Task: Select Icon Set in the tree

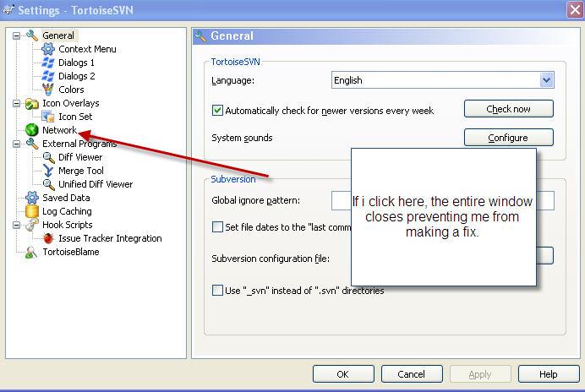Action: pos(75,117)
